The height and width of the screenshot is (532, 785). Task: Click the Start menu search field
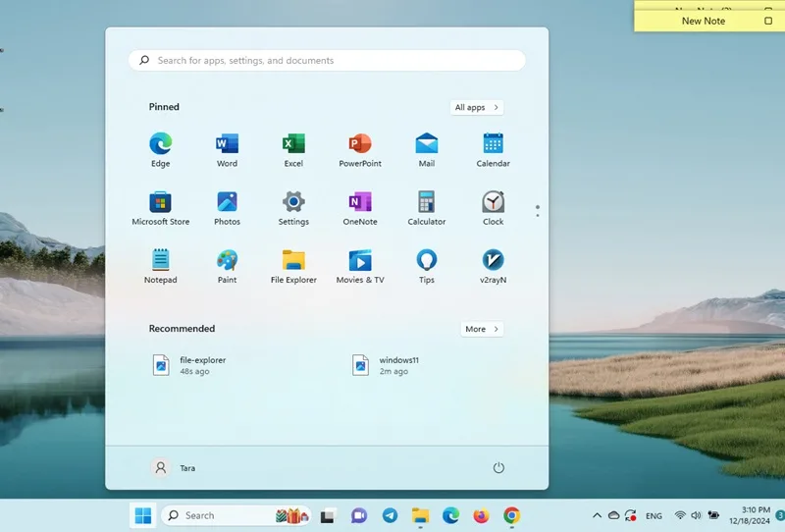click(327, 61)
